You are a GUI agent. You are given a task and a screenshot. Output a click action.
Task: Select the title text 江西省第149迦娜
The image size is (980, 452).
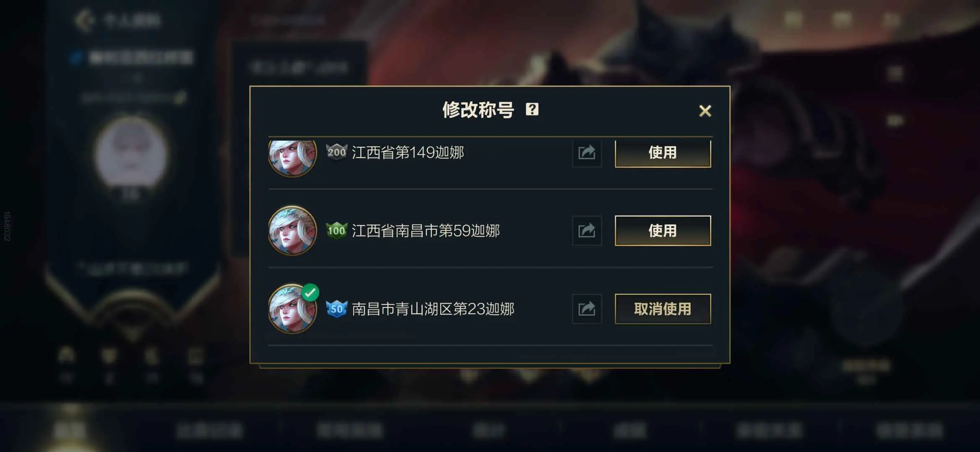click(x=408, y=152)
